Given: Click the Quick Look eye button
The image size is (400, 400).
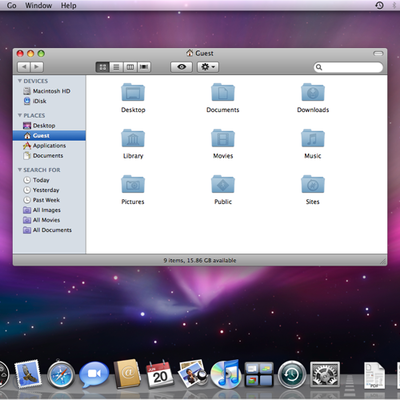Looking at the screenshot, I should click(181, 67).
